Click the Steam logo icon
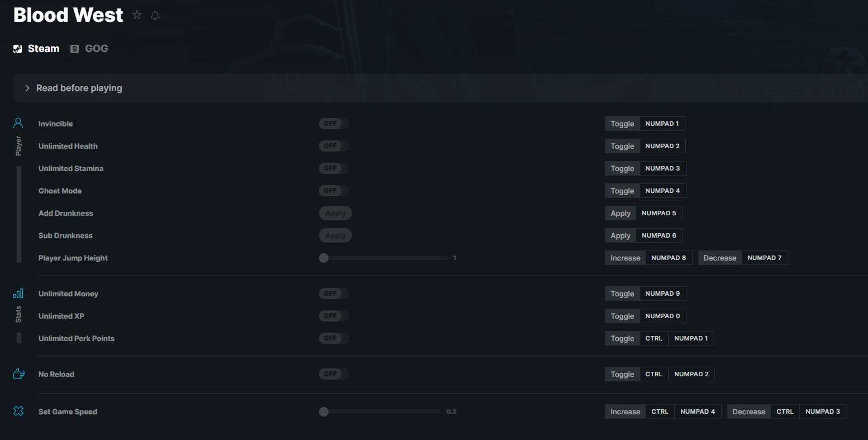 click(x=18, y=49)
